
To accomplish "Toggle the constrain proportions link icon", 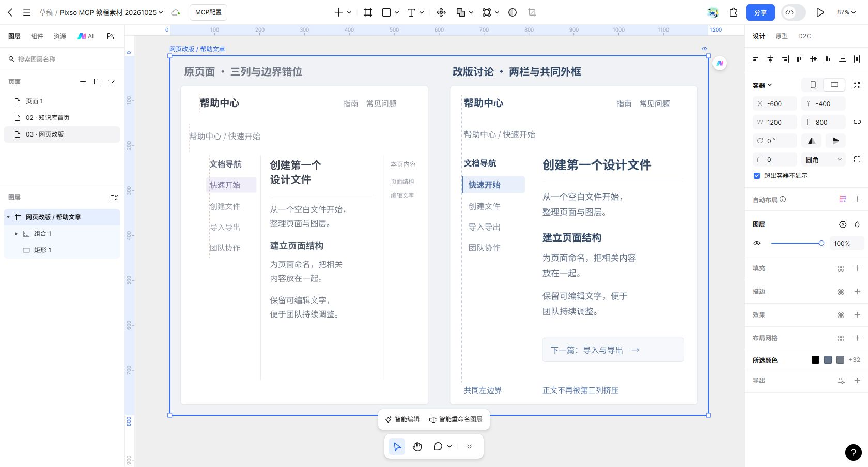I will tap(857, 122).
